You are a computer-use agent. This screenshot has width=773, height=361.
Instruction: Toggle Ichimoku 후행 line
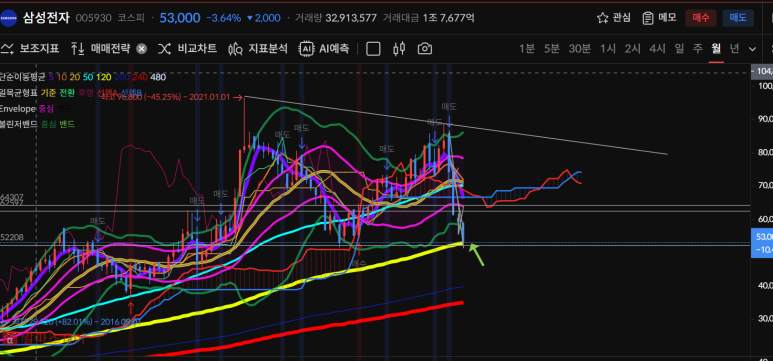pos(85,93)
